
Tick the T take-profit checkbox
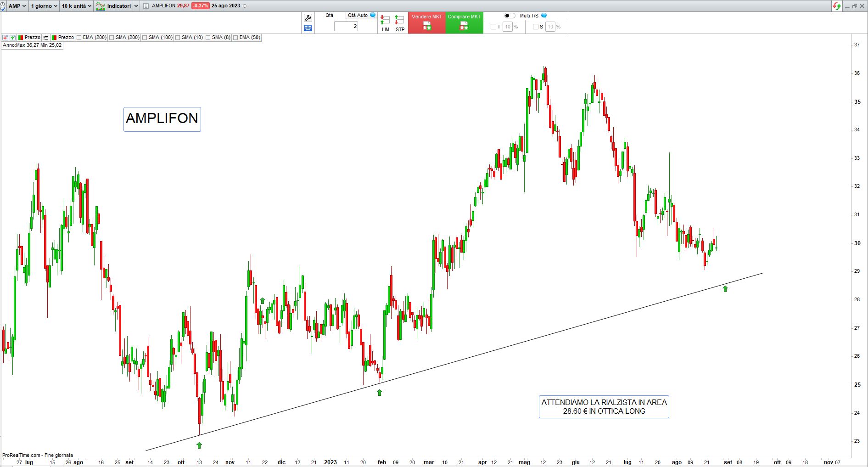[x=493, y=27]
